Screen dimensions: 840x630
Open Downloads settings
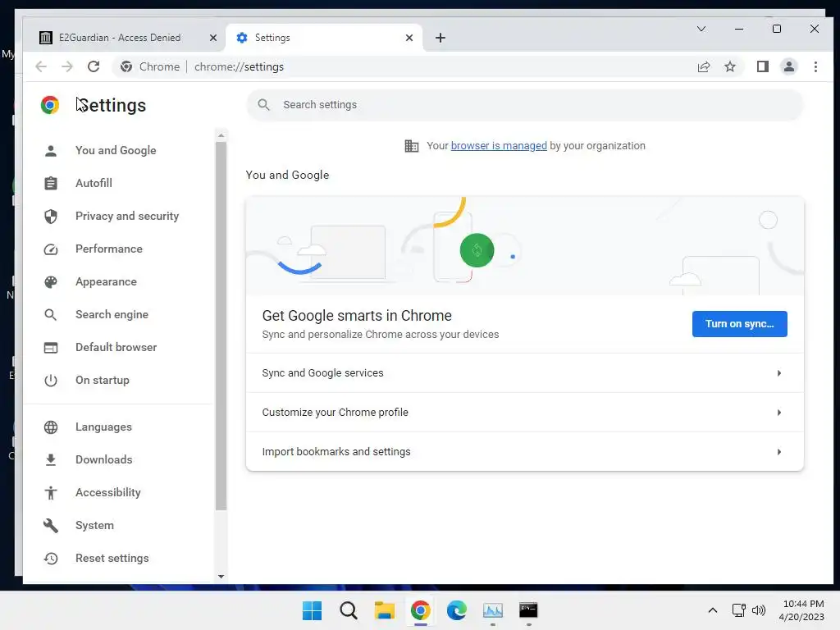(104, 459)
